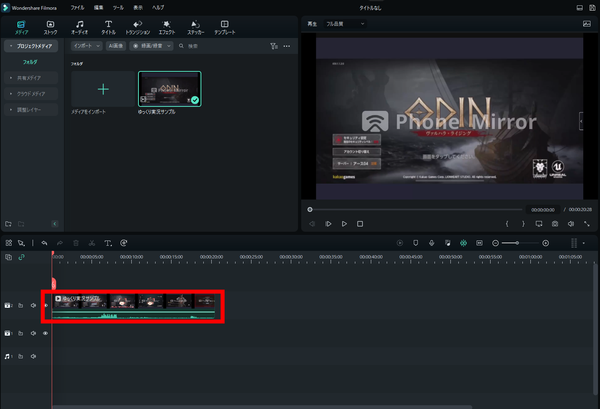Open the ヘルプ menu
This screenshot has height=409, width=600.
coord(158,8)
